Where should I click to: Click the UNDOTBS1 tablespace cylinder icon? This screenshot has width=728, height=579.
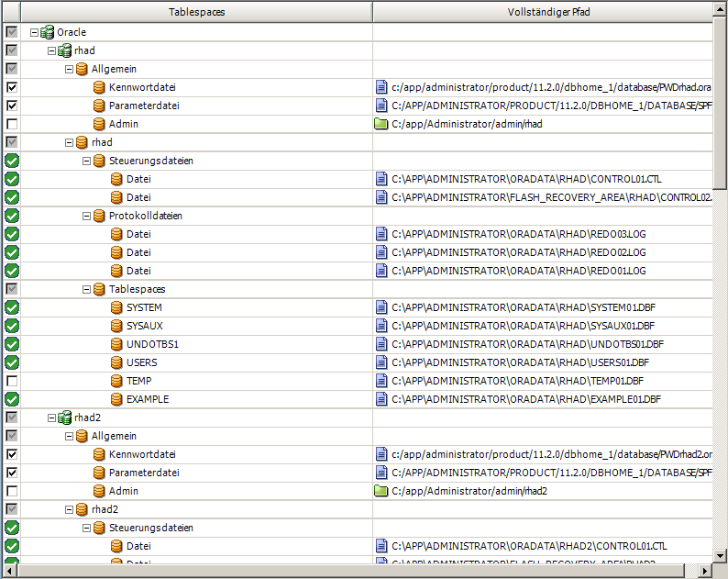(116, 344)
